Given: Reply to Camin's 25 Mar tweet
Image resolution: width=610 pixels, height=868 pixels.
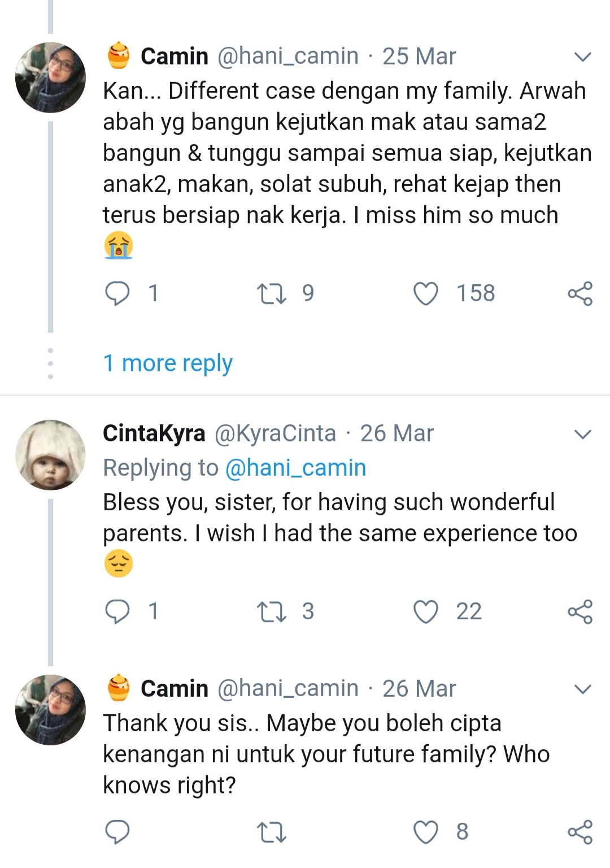Looking at the screenshot, I should [x=118, y=294].
